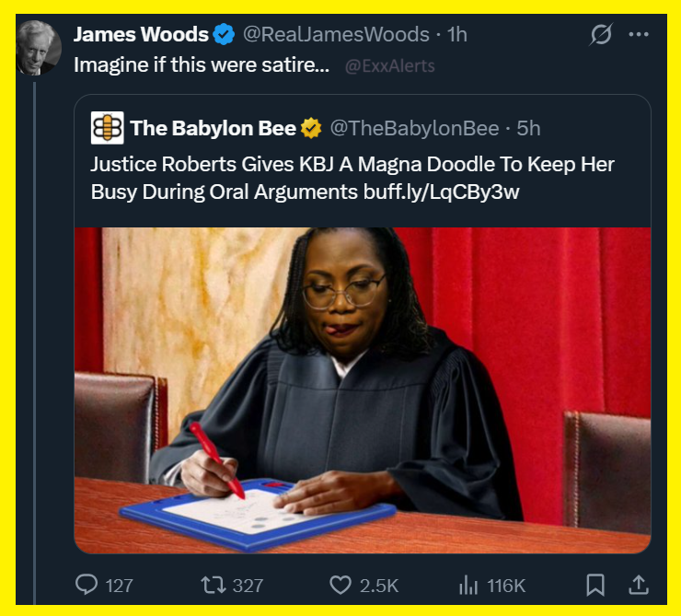Screen dimensions: 681x616
Task: Click the repost arrows icon
Action: tap(214, 585)
